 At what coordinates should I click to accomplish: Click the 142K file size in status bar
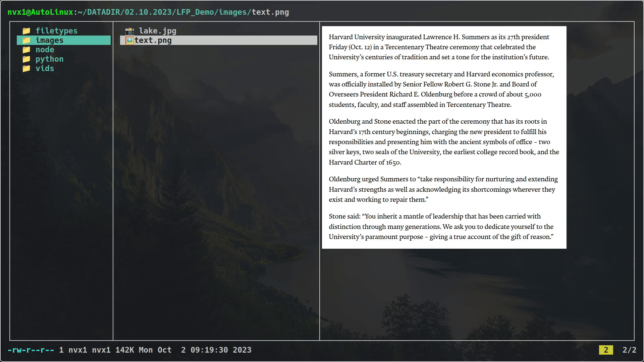point(125,350)
